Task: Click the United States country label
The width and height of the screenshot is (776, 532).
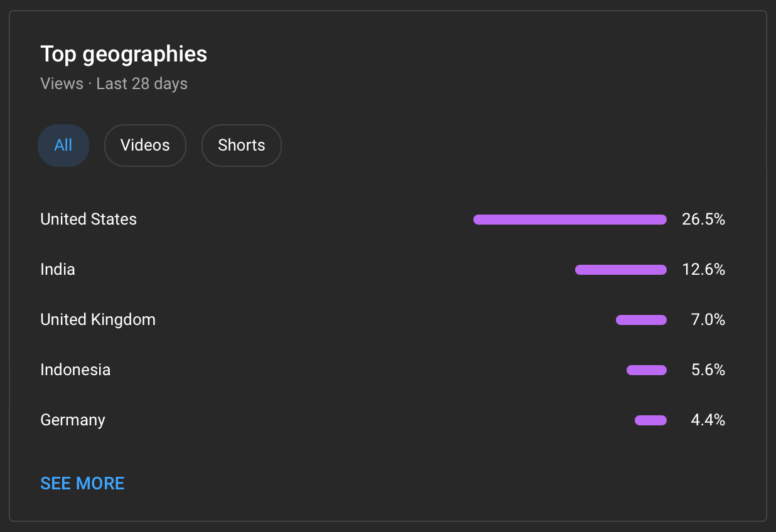Action: [x=89, y=219]
